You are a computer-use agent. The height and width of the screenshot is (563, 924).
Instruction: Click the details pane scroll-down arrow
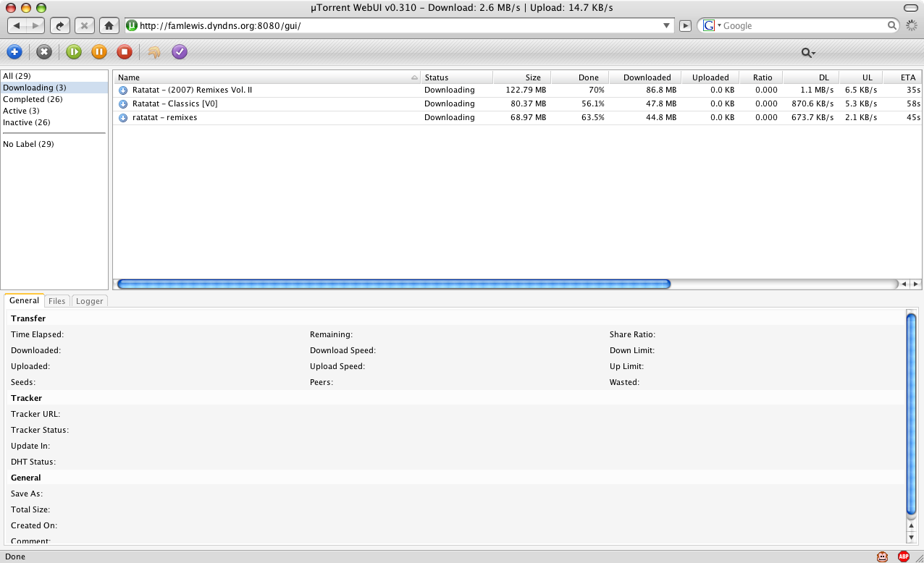tap(911, 538)
